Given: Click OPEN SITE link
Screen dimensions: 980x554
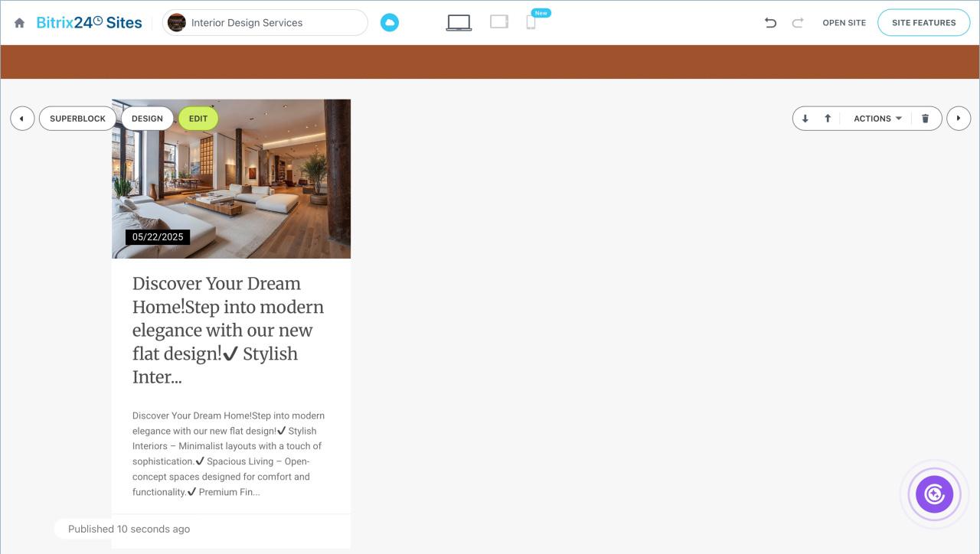Looking at the screenshot, I should tap(844, 23).
